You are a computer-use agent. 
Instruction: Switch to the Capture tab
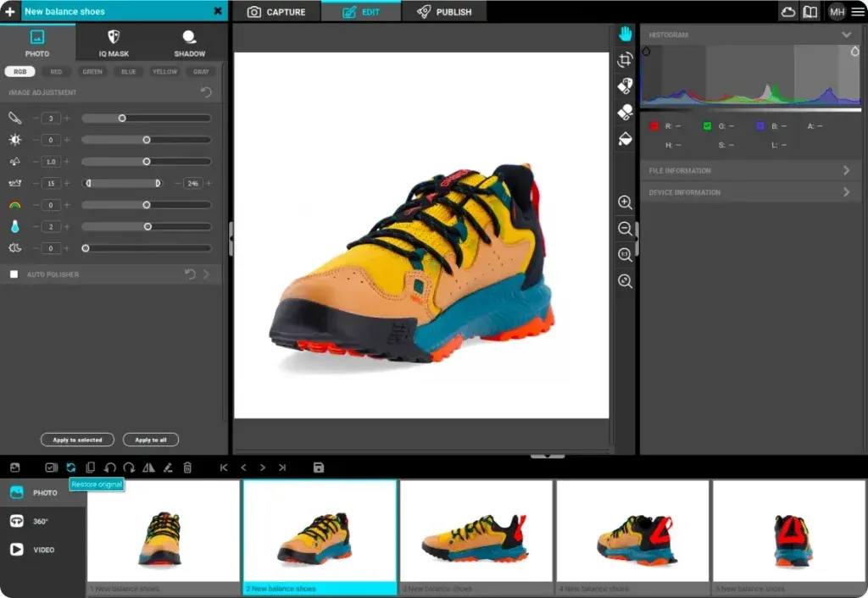pyautogui.click(x=275, y=12)
